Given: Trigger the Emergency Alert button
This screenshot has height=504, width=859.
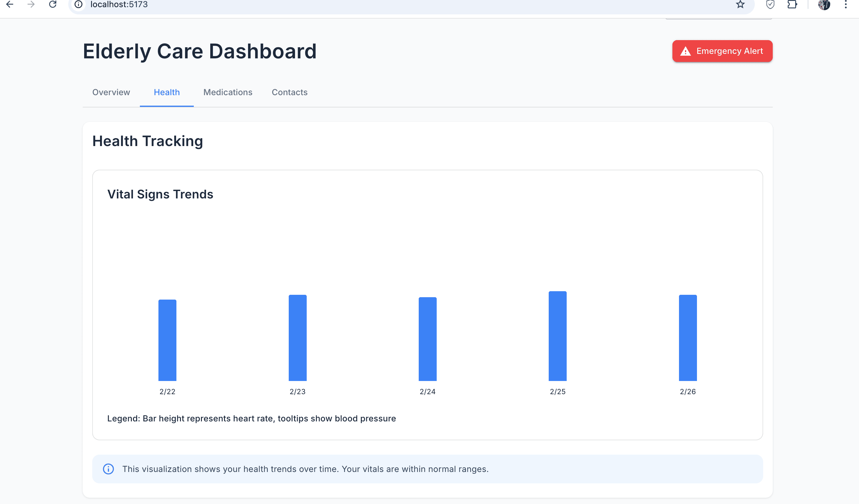Looking at the screenshot, I should tap(722, 51).
